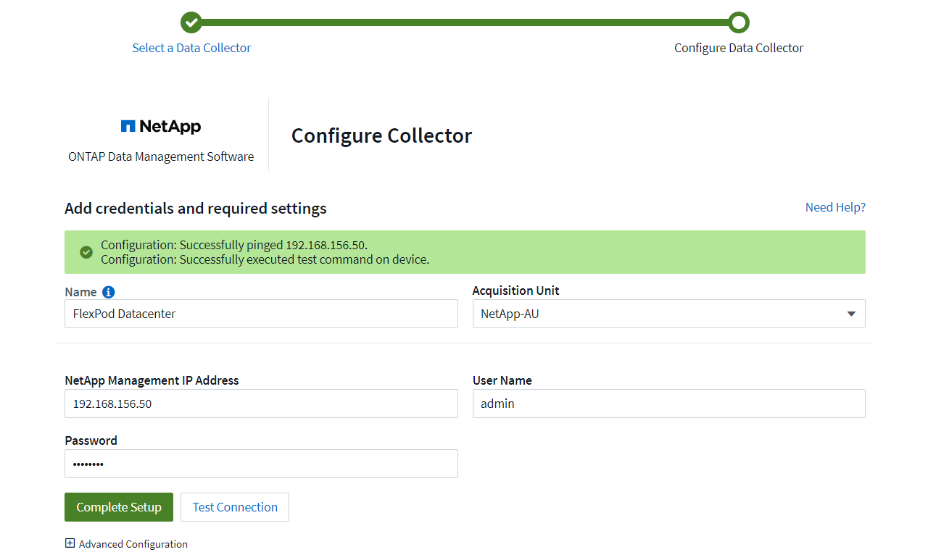The width and height of the screenshot is (936, 560).
Task: Click the Advanced Configuration label
Action: (x=133, y=544)
